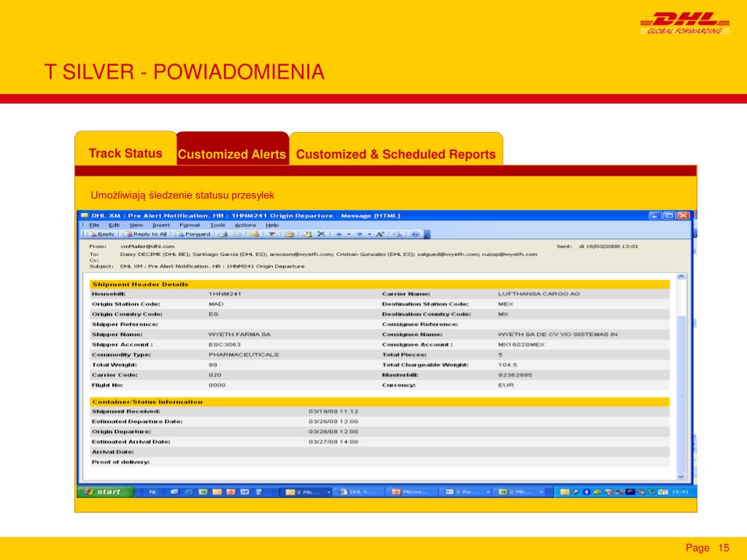
Task: Open Previous Item dropdown arrow
Action: (349, 234)
